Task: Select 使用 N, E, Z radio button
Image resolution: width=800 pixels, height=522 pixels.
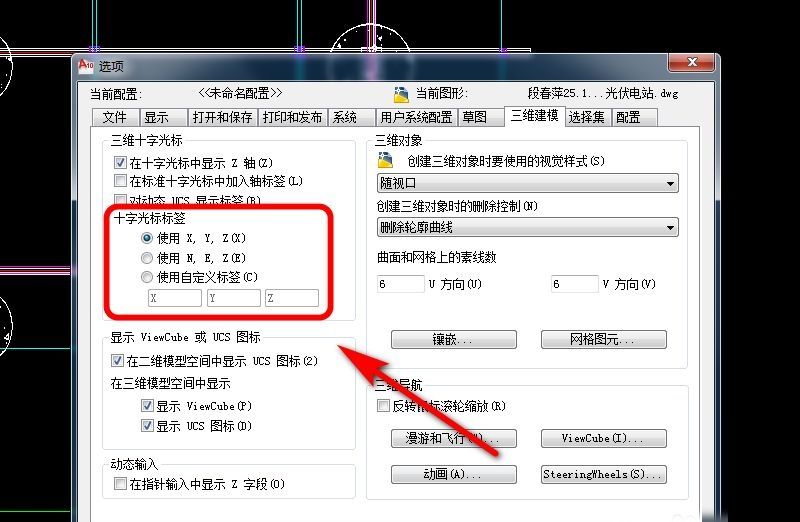Action: (147, 258)
